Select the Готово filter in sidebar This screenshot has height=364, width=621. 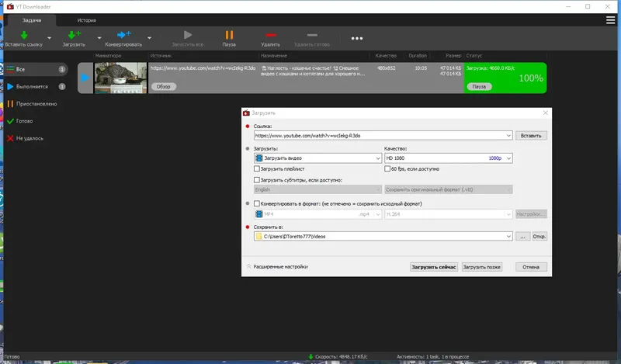(24, 121)
